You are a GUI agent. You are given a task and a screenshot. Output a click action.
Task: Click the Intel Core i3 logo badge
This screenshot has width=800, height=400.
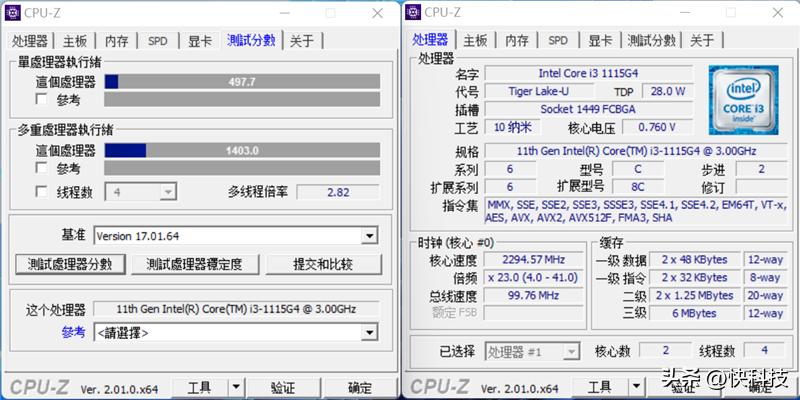(x=743, y=100)
